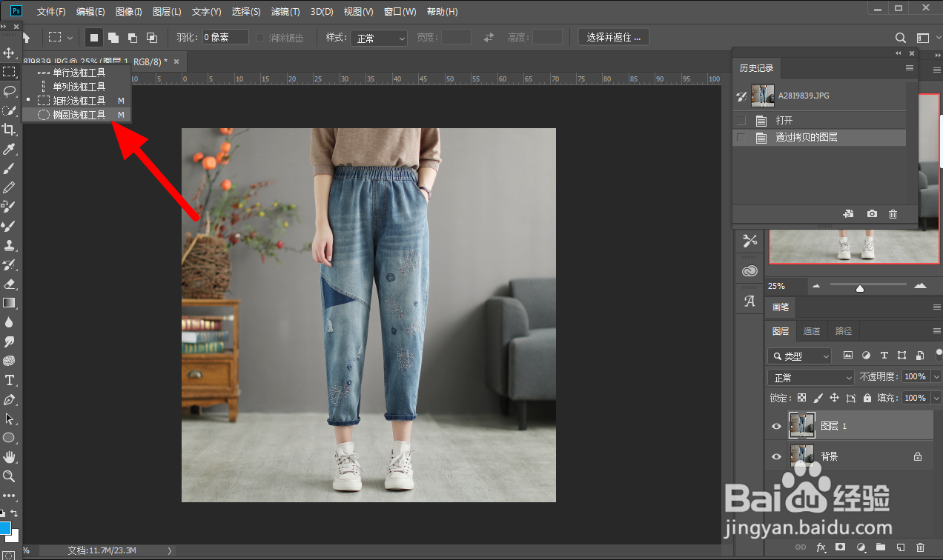
Task: Open the 图像(I) menu
Action: (x=128, y=12)
